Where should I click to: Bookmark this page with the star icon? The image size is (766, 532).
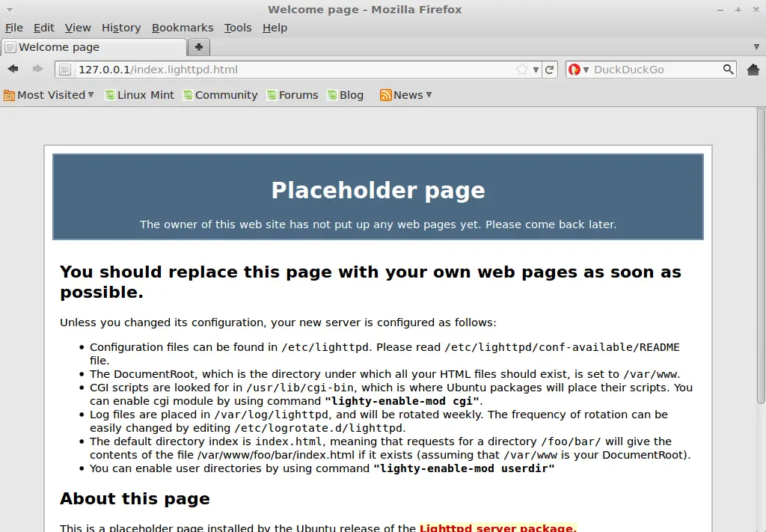(521, 70)
